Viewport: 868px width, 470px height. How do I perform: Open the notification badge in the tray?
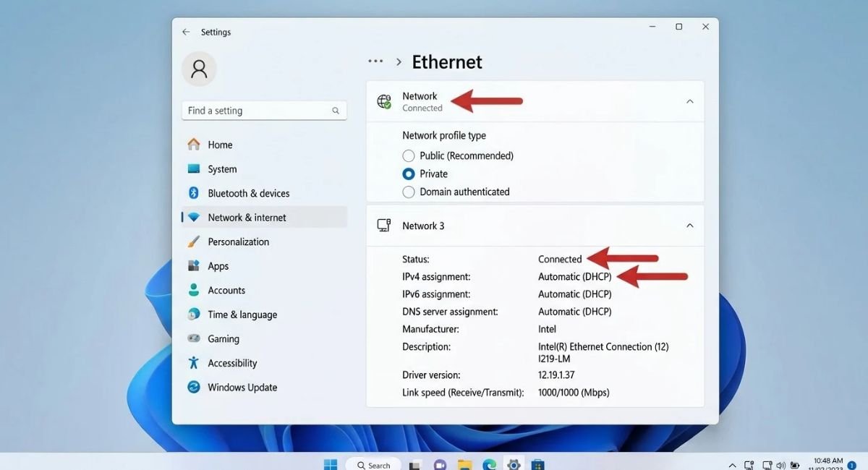(x=851, y=465)
